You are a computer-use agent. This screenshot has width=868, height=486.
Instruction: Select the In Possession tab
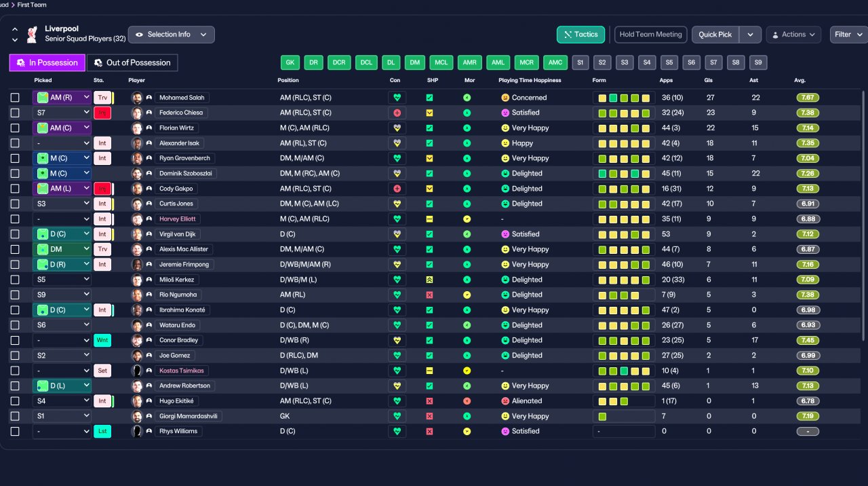coord(47,62)
